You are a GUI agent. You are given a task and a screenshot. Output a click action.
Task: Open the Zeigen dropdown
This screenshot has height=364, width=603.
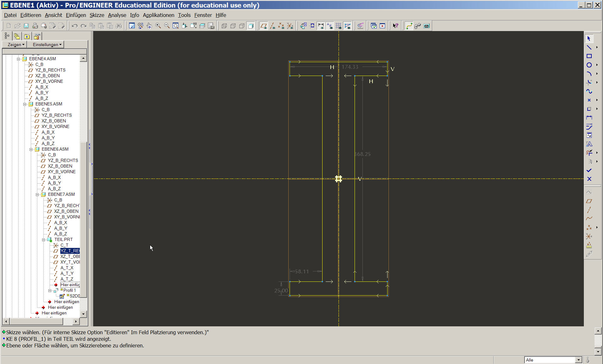(x=15, y=45)
